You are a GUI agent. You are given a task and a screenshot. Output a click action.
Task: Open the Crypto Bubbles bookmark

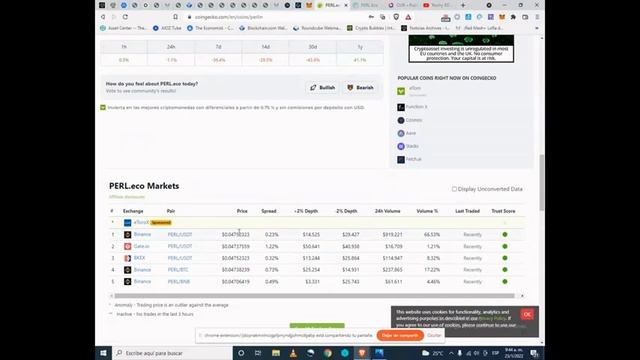[x=371, y=28]
